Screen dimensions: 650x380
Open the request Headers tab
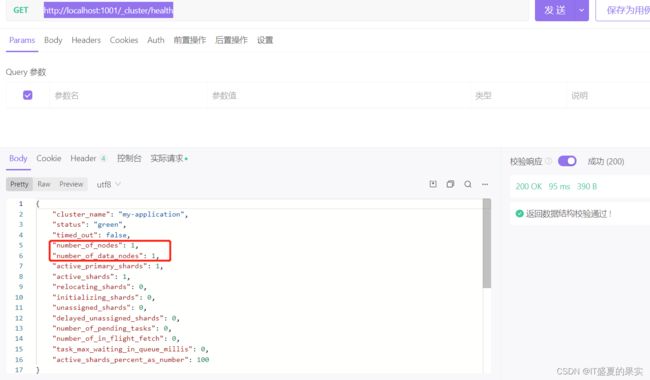click(x=86, y=40)
